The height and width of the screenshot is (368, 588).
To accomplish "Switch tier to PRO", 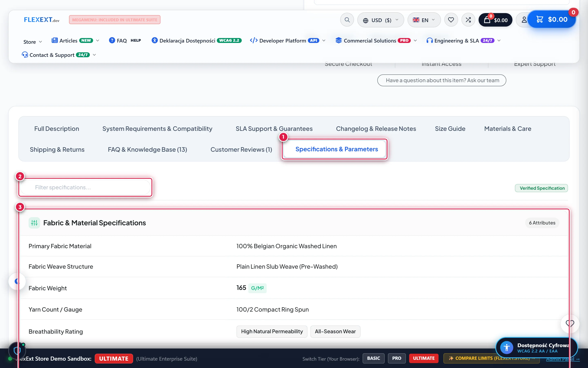I will [396, 358].
